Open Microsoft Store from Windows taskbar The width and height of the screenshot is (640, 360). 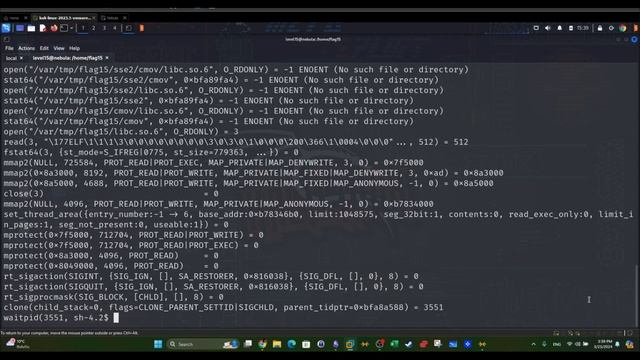[x=306, y=344]
